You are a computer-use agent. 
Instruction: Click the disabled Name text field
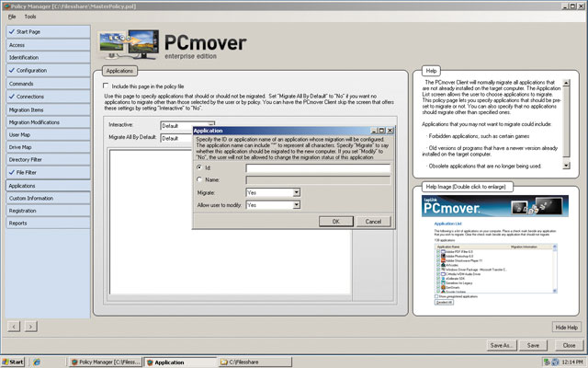318,180
